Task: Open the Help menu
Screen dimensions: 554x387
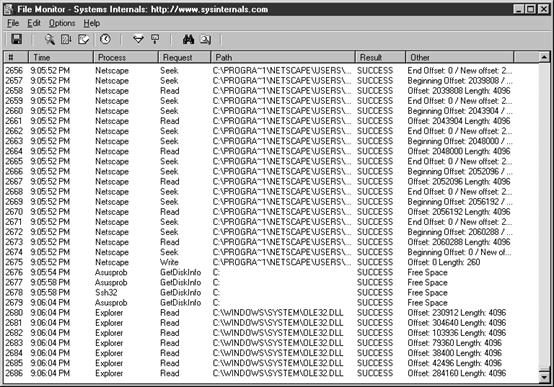Action: pyautogui.click(x=92, y=23)
